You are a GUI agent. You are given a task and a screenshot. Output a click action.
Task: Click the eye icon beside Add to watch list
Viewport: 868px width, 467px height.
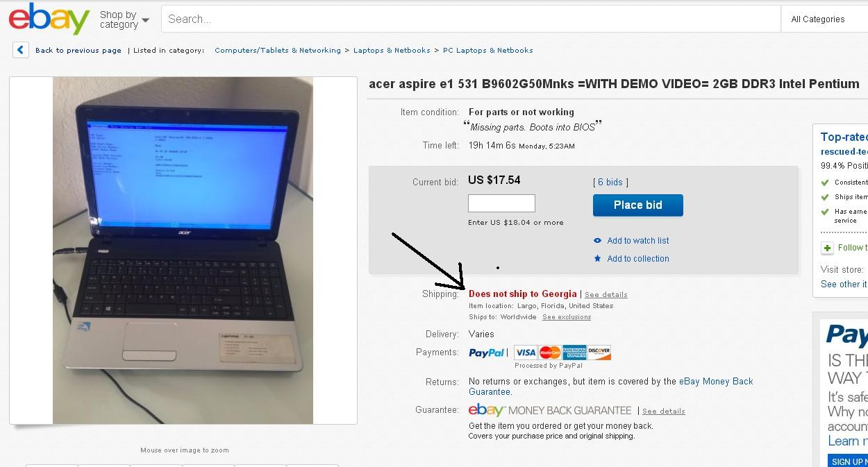tap(597, 241)
